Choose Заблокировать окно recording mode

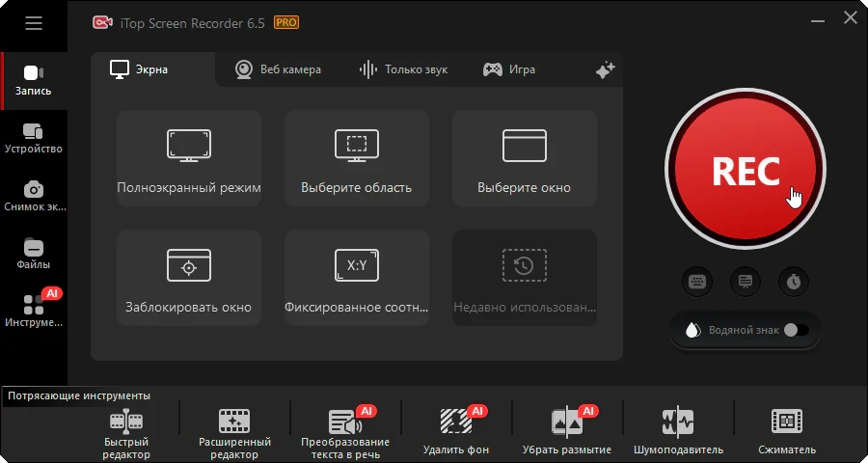coord(189,278)
